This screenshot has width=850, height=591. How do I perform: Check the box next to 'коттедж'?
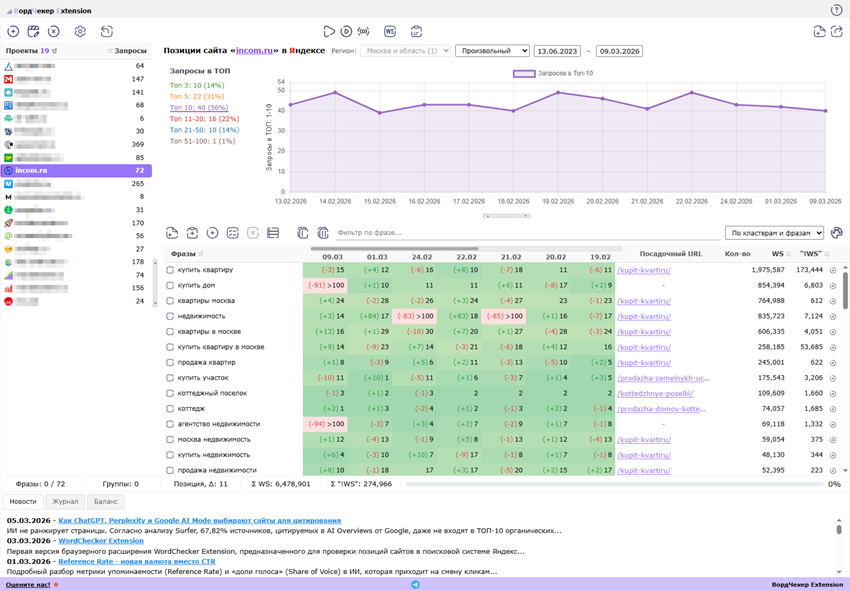pyautogui.click(x=170, y=409)
